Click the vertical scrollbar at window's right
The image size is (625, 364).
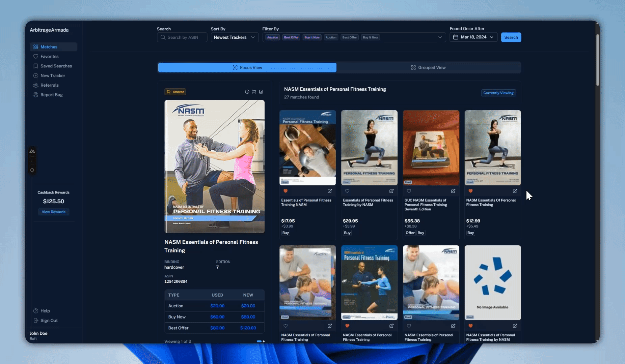click(598, 59)
